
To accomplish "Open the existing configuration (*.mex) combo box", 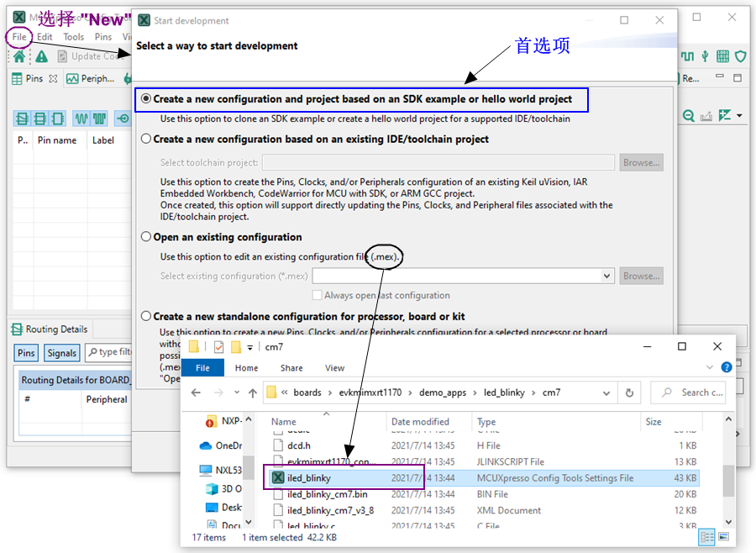I will coord(463,276).
